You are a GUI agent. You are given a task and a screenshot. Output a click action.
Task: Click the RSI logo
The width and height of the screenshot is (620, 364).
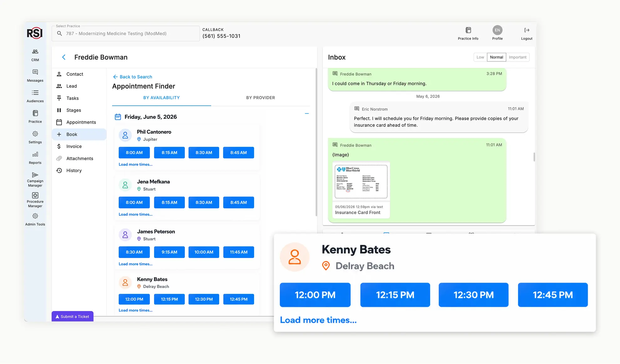35,33
